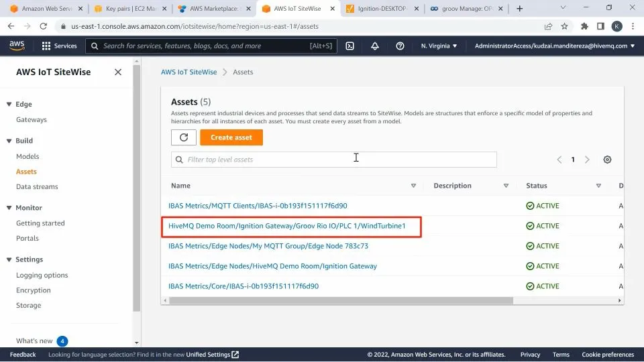
Task: Open Data streams in the sidebar
Action: pyautogui.click(x=37, y=187)
